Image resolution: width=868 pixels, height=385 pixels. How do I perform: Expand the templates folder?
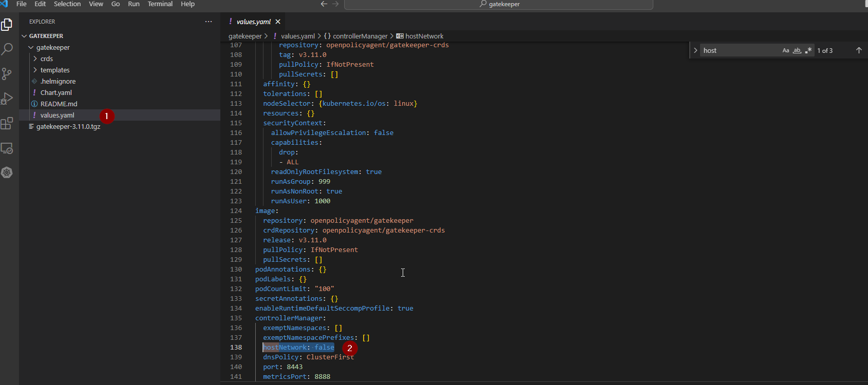pyautogui.click(x=35, y=70)
